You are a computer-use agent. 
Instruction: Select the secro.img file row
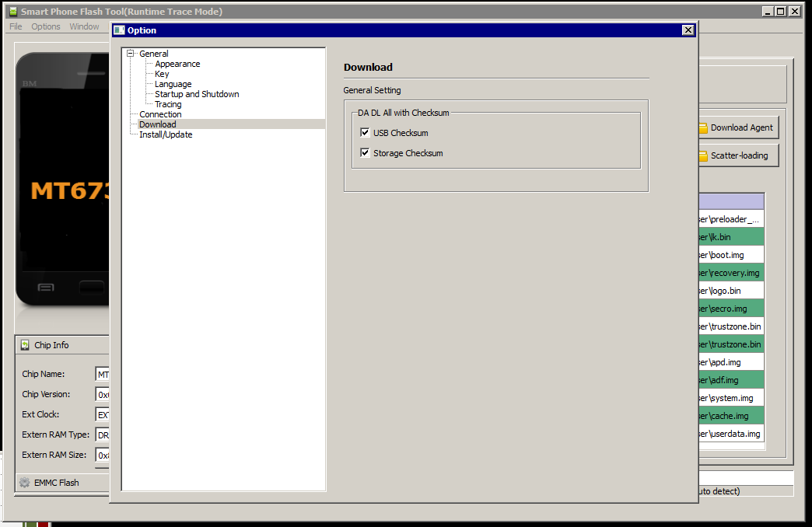pyautogui.click(x=731, y=309)
